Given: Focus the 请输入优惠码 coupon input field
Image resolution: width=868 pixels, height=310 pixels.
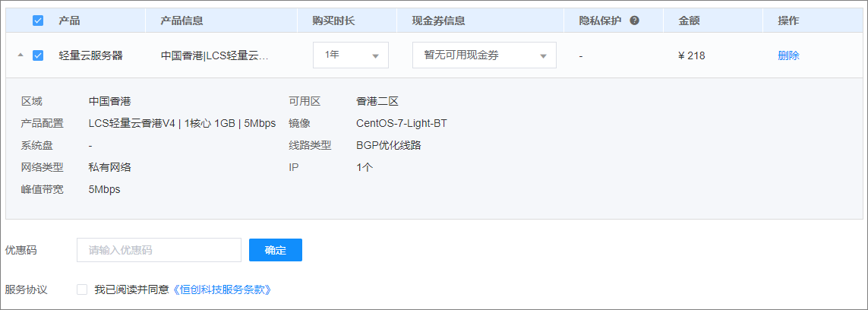Looking at the screenshot, I should coord(159,250).
